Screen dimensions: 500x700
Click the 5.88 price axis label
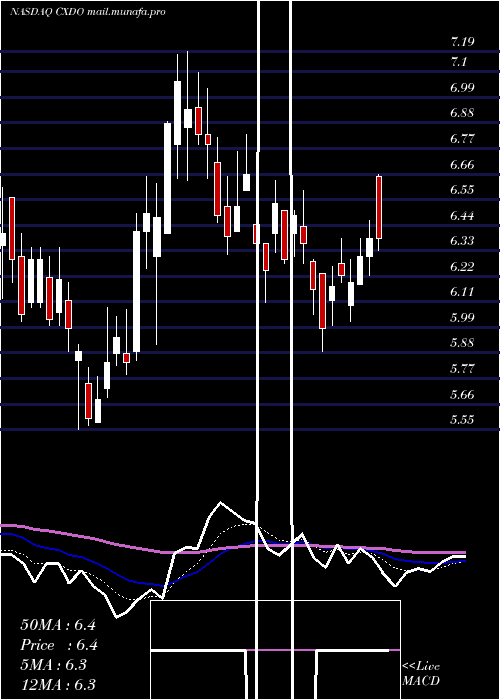462,343
